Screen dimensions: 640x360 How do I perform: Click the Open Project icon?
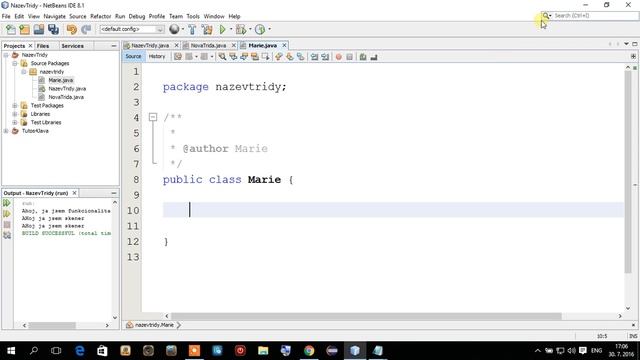[39, 29]
